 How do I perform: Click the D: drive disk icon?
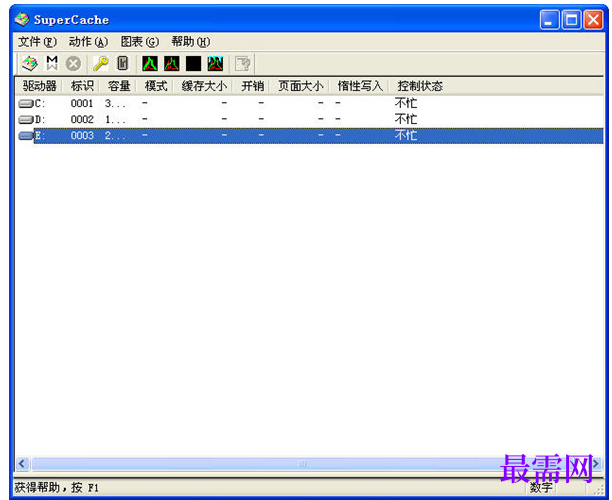pyautogui.click(x=26, y=119)
